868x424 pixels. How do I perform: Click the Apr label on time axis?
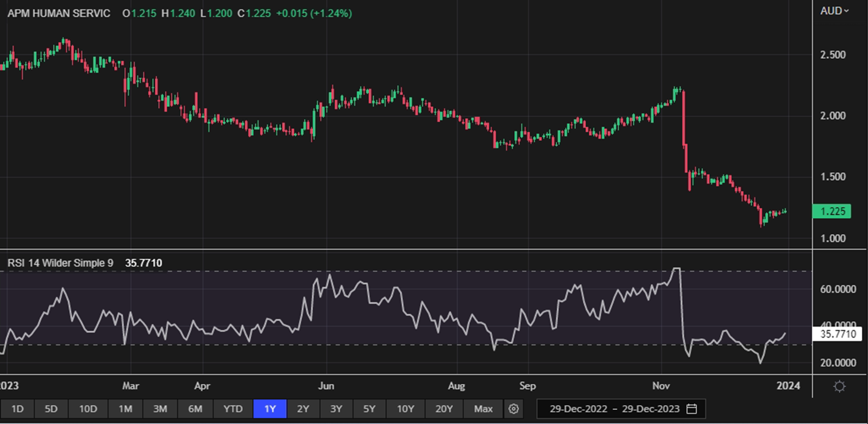click(x=202, y=386)
